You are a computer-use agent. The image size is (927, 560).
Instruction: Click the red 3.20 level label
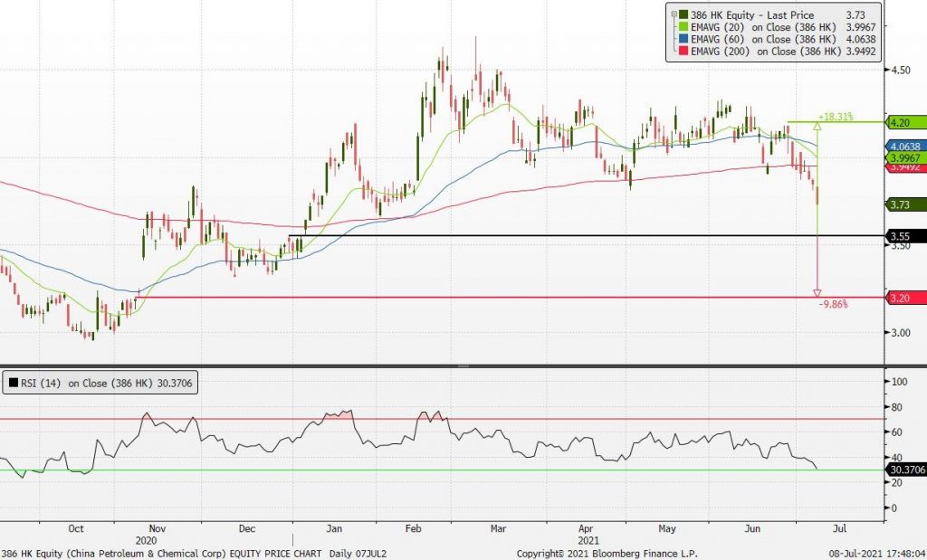(906, 298)
